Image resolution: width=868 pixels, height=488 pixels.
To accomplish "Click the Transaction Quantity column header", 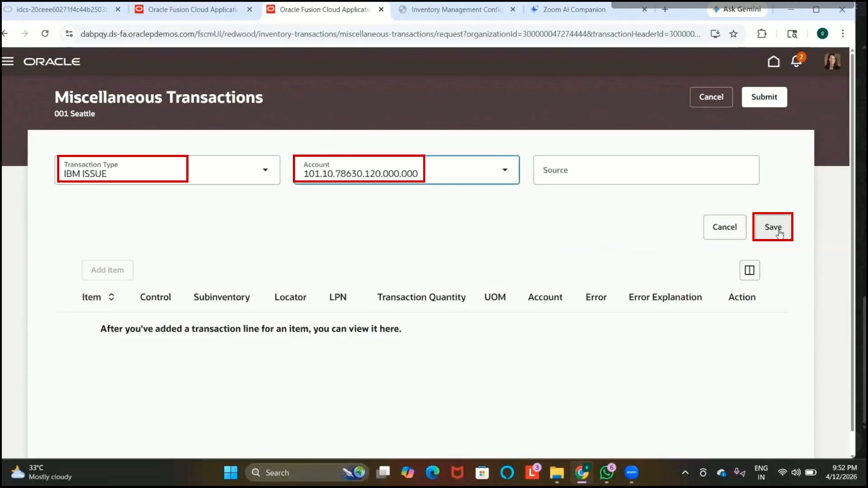I will click(x=421, y=297).
